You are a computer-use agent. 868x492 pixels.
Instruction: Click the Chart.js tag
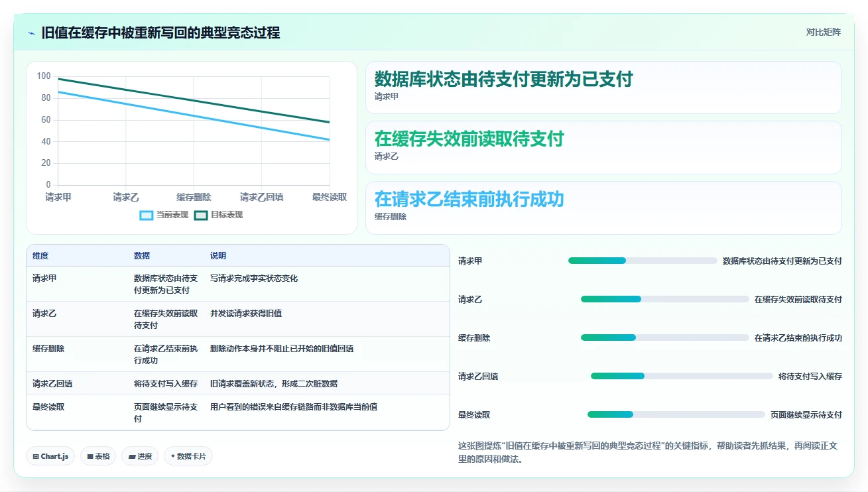coord(50,456)
